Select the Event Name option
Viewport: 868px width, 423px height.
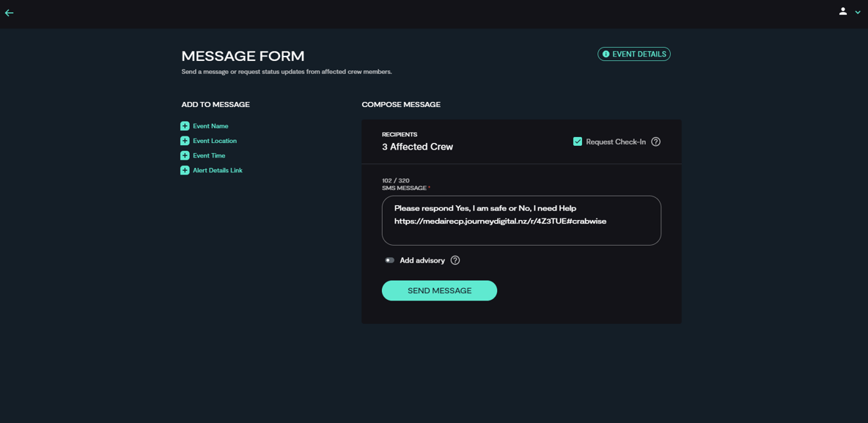tap(209, 125)
